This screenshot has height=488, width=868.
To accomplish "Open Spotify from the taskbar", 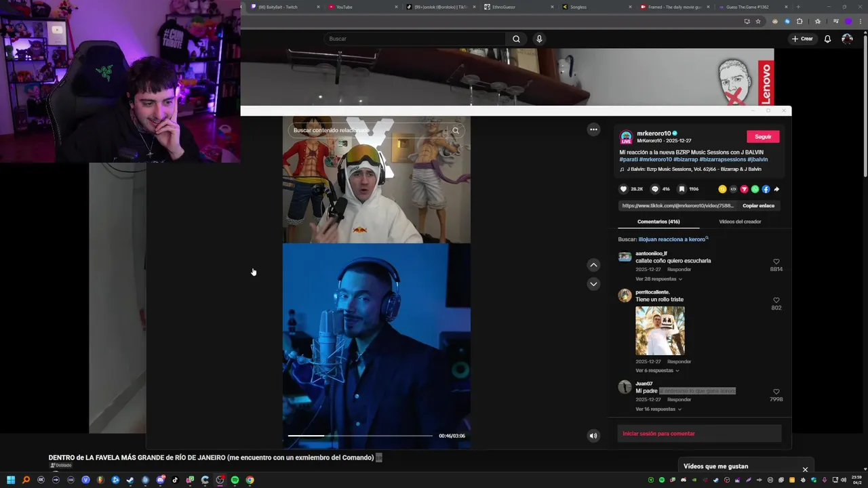I will point(235,480).
